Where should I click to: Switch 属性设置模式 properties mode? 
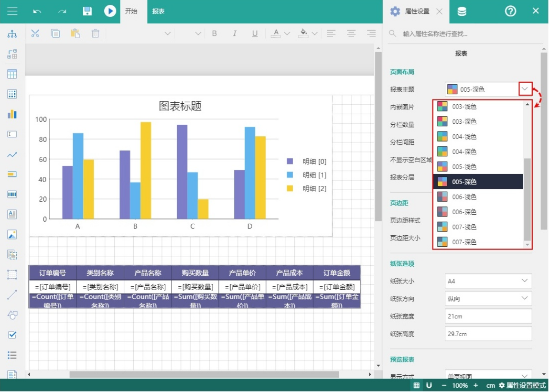point(522,385)
